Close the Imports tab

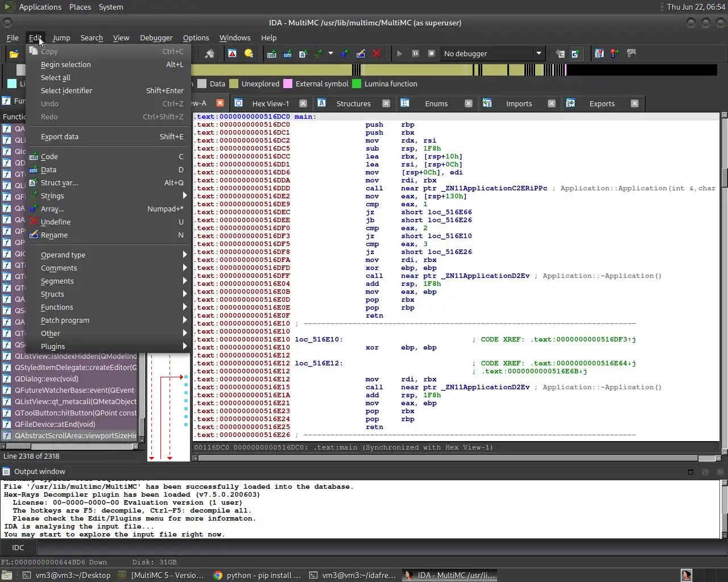(x=552, y=103)
